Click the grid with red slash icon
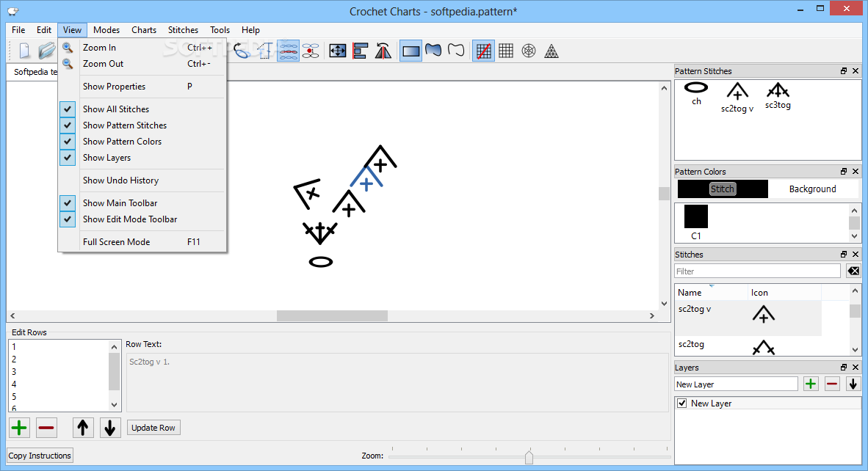The image size is (868, 471). pyautogui.click(x=483, y=51)
